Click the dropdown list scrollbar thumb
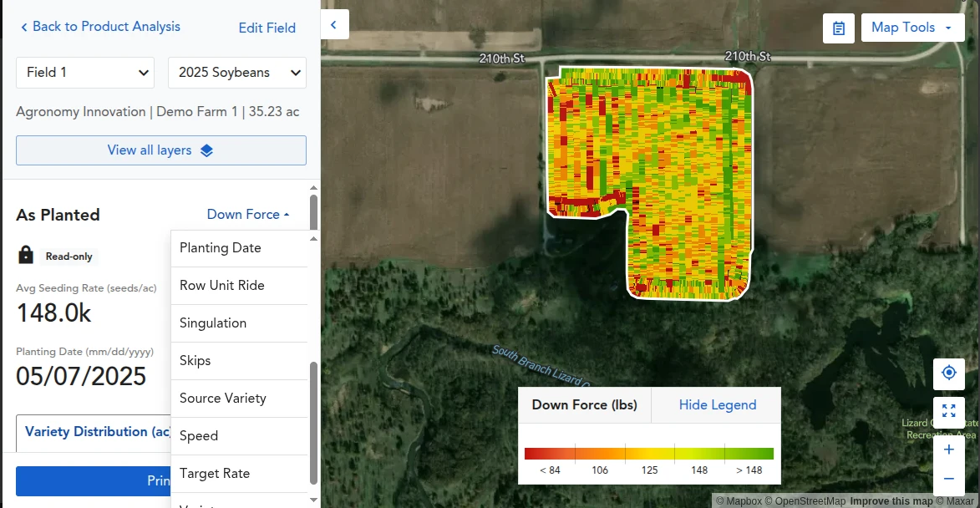This screenshot has width=980, height=508. (314, 423)
